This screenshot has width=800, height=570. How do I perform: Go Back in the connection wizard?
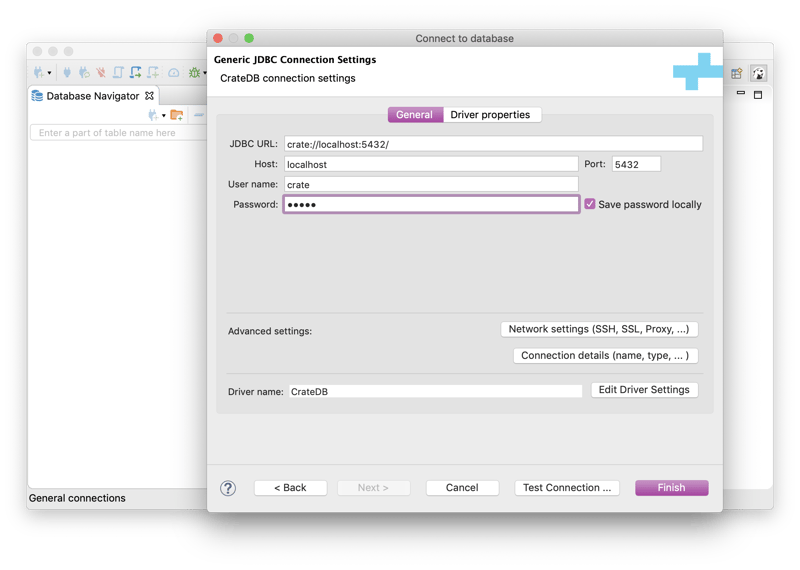pos(290,488)
